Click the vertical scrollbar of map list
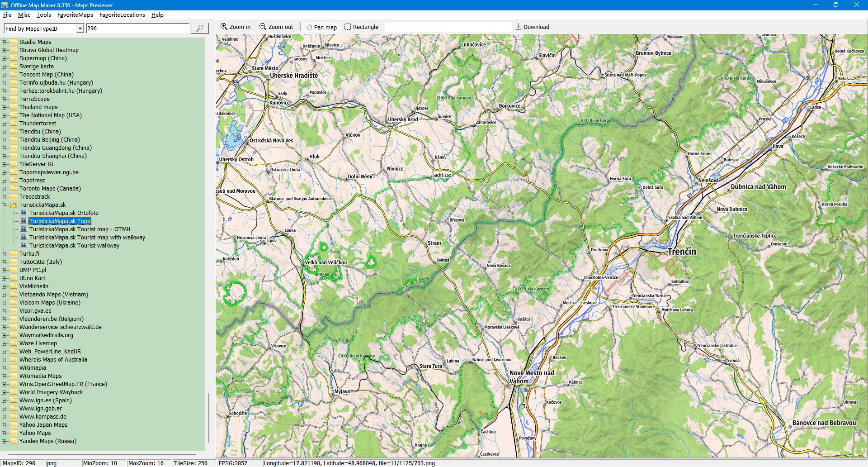Screen dimensions: 868x467 pyautogui.click(x=208, y=416)
